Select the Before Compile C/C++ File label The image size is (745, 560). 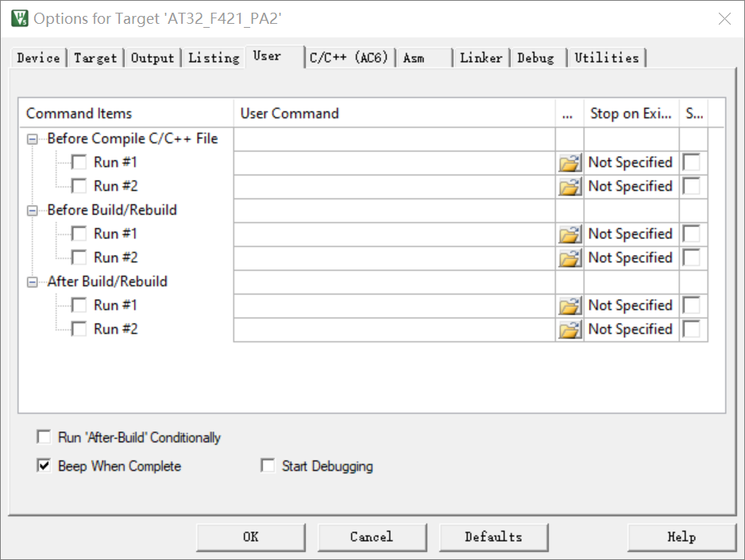tap(133, 138)
